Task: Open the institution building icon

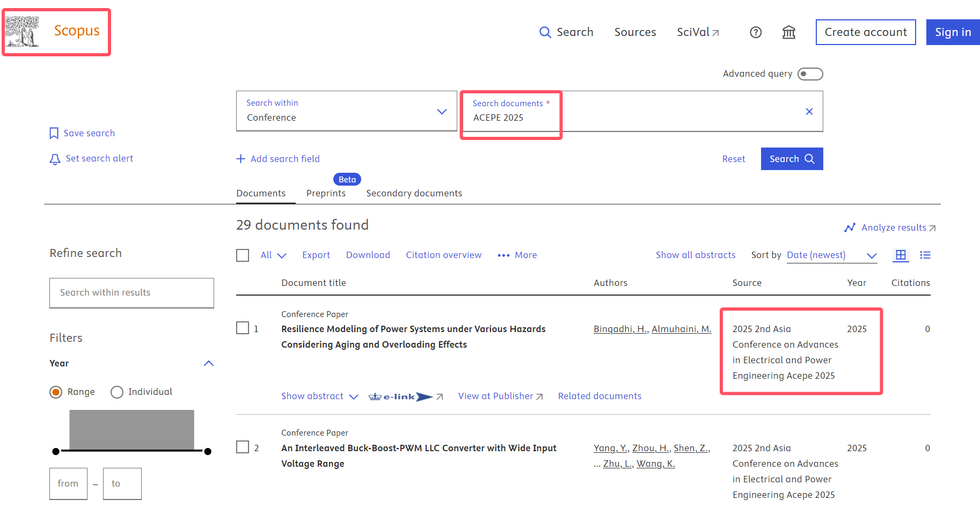Action: (x=788, y=32)
